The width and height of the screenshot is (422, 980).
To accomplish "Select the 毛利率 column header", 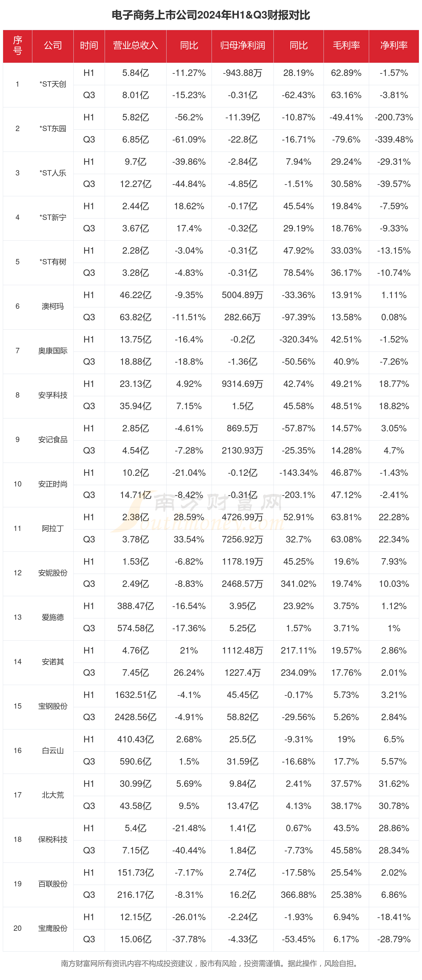I will coord(346,46).
